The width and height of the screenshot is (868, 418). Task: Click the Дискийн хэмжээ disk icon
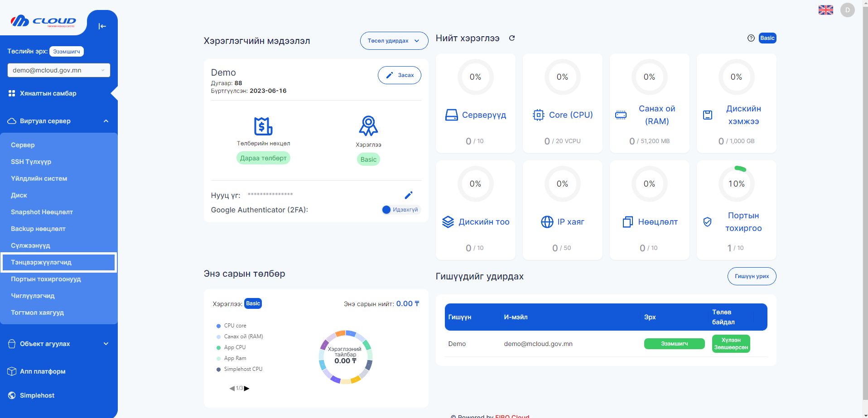[x=708, y=115]
